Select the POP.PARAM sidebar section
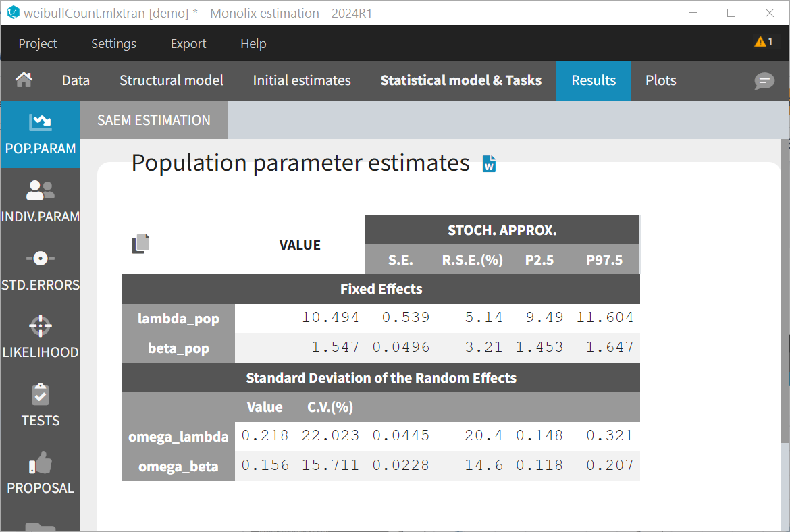Viewport: 790px width, 532px height. [40, 134]
